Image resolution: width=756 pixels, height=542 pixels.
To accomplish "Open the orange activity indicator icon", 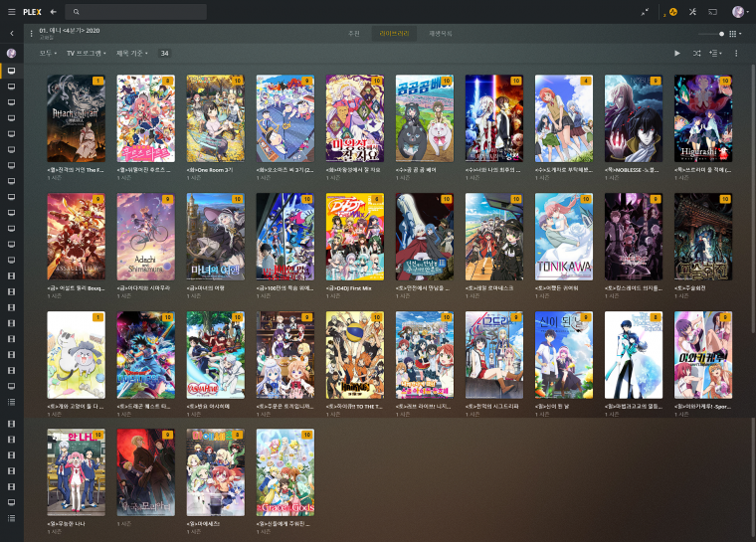I will [673, 12].
